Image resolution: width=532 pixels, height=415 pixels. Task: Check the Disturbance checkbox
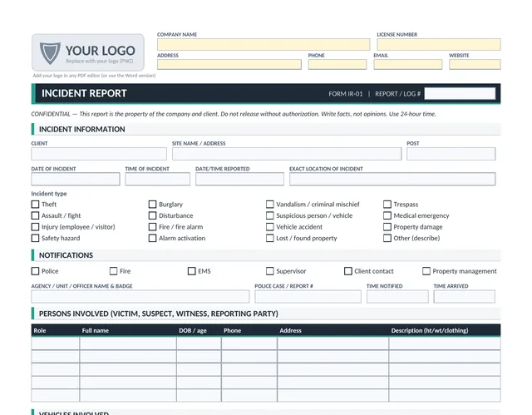153,215
